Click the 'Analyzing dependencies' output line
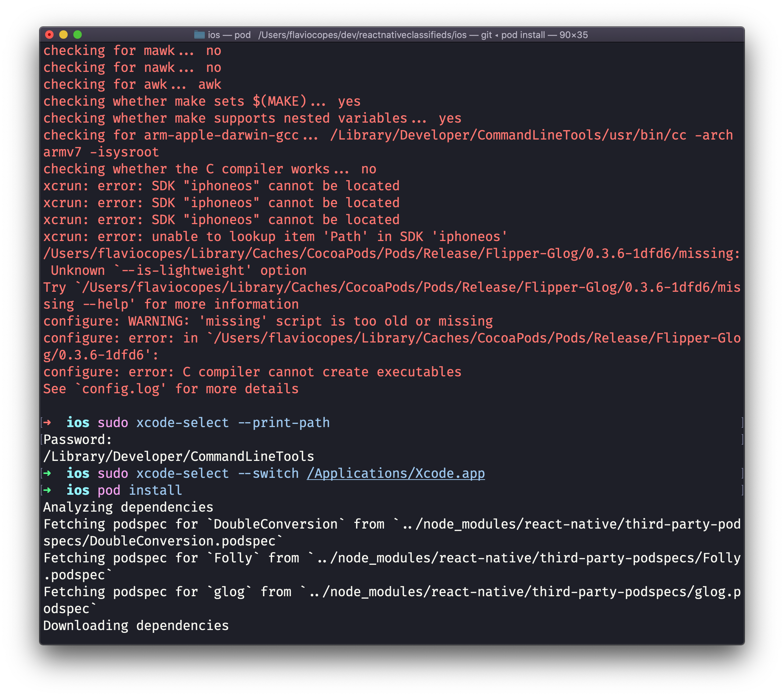The image size is (784, 697). point(128,507)
